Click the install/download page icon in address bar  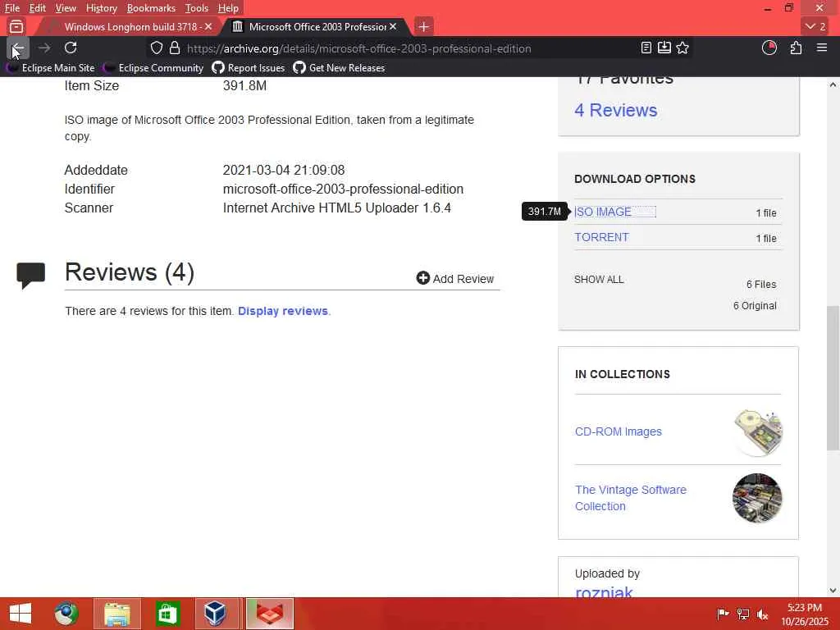(x=664, y=48)
